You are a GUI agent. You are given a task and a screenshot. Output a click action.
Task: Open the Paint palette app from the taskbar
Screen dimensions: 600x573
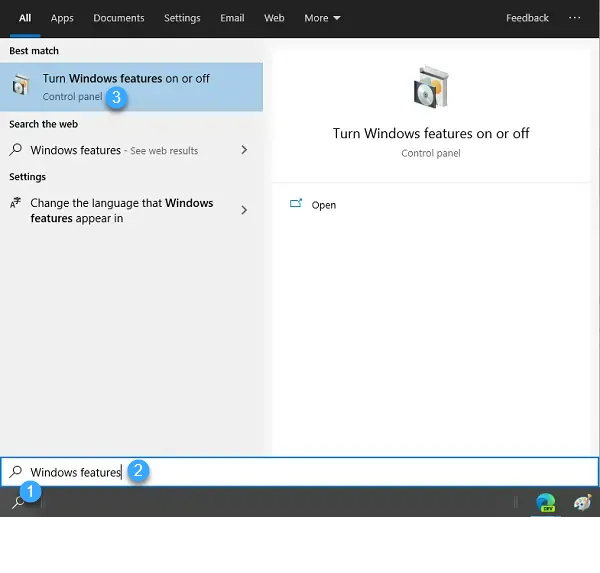click(x=582, y=502)
